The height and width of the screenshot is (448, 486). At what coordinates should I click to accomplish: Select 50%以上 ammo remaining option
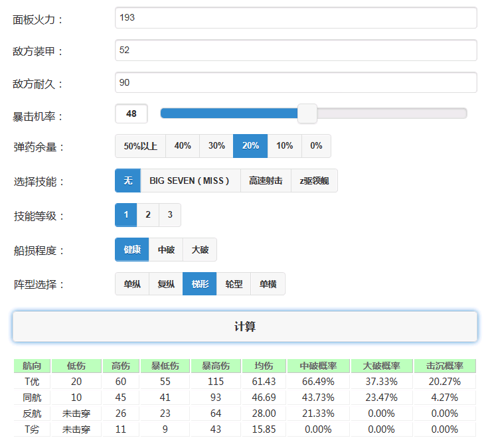(x=140, y=146)
